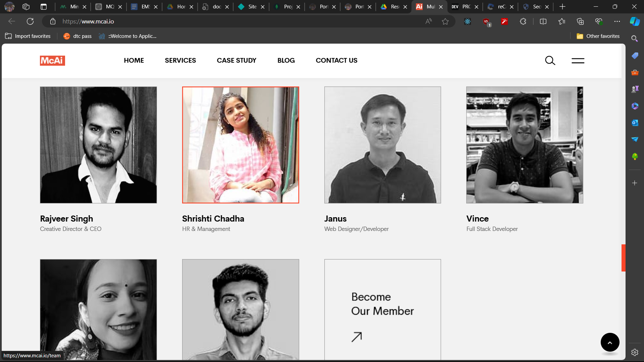Image resolution: width=644 pixels, height=362 pixels.
Task: Click the red page scrollbar thumb
Action: (623, 258)
